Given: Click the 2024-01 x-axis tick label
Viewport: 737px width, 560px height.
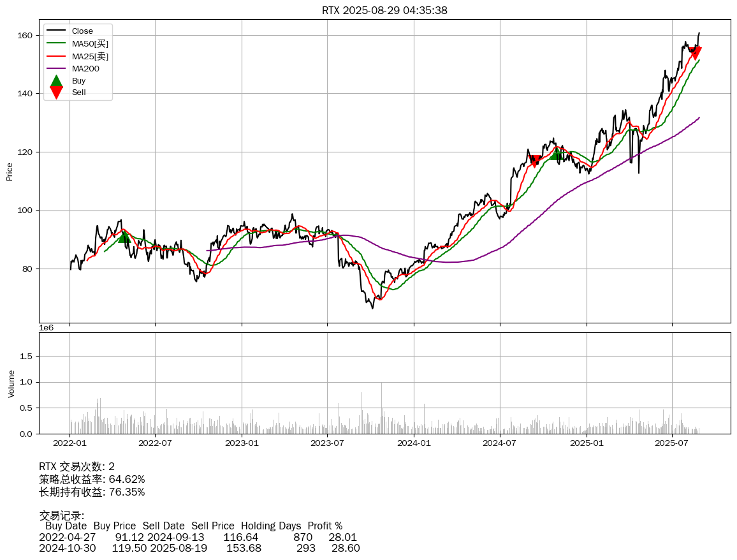Looking at the screenshot, I should click(414, 443).
